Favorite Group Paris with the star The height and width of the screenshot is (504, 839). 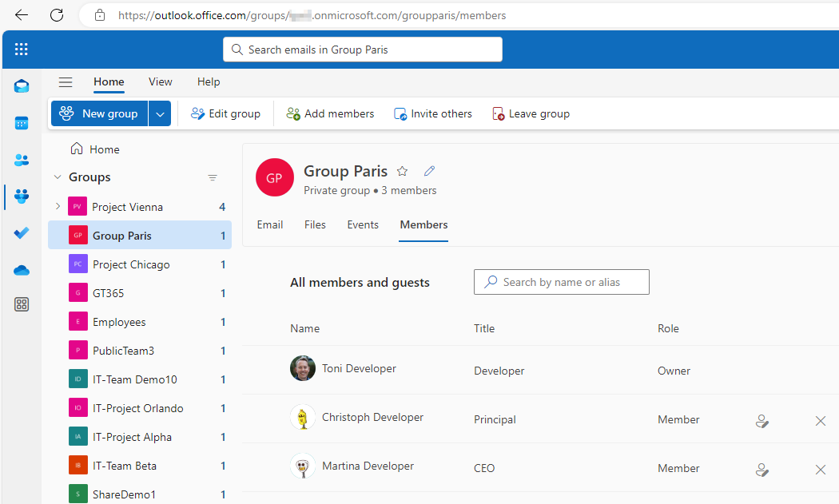[403, 171]
